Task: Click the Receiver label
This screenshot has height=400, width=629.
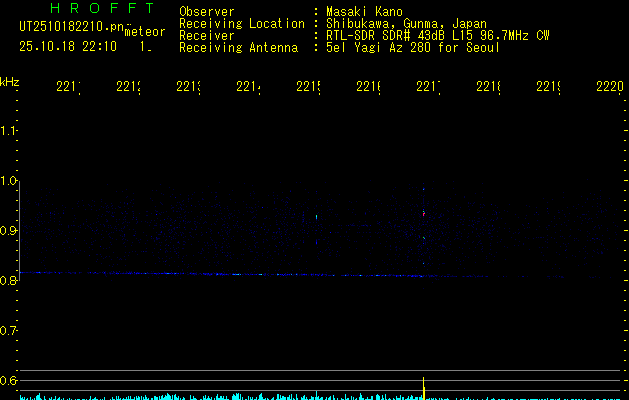Action: 207,36
